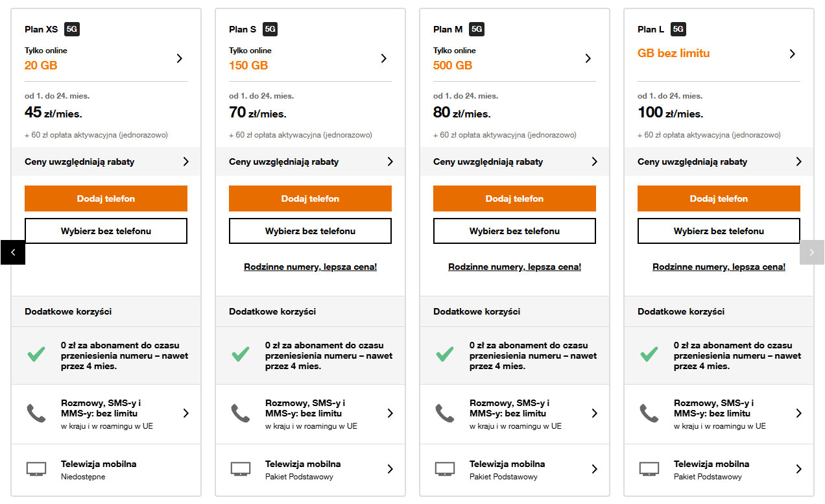Image resolution: width=825 pixels, height=504 pixels.
Task: Expand the 20 GB details in Plan XS
Action: 180,58
